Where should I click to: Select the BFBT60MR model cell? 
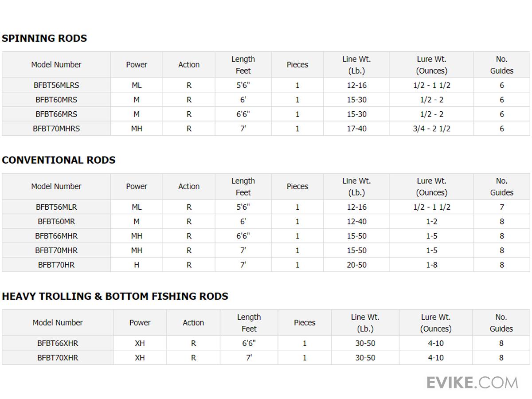coord(56,221)
